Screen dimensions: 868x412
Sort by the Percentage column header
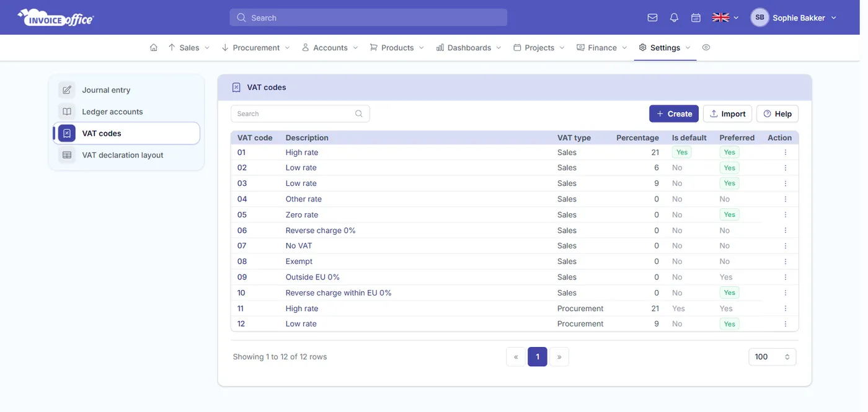coord(637,138)
